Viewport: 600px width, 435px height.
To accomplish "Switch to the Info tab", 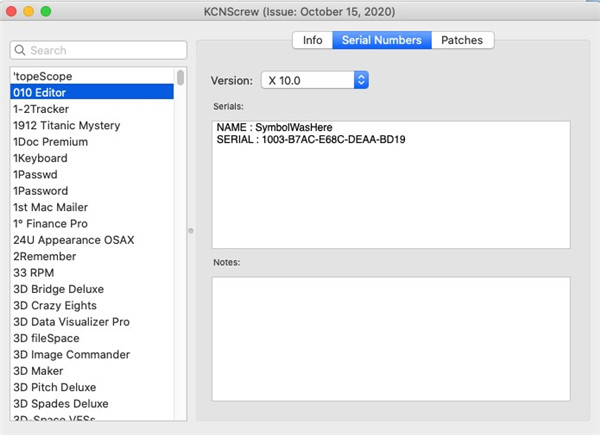I will pos(313,40).
